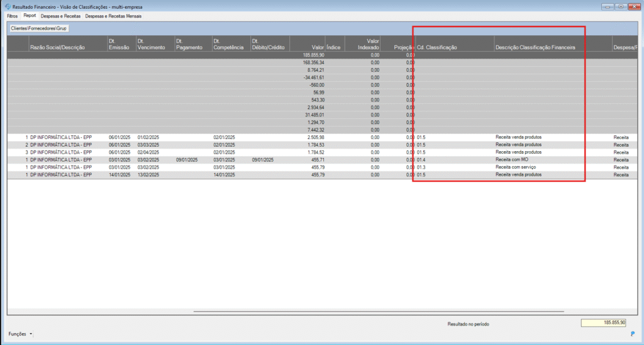
Task: Open the Funções dropdown menu
Action: tap(20, 334)
